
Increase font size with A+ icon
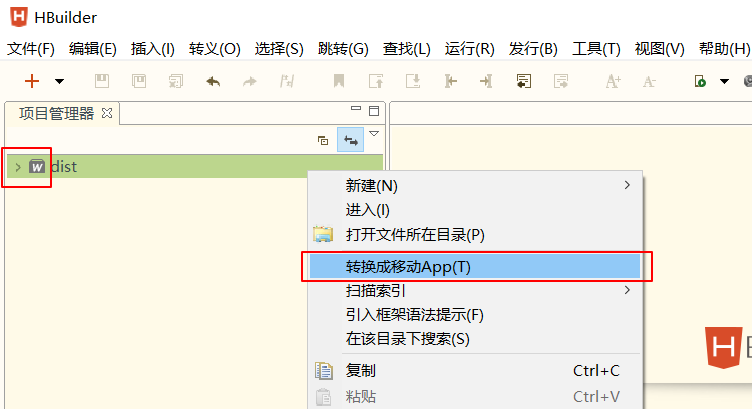coord(613,81)
